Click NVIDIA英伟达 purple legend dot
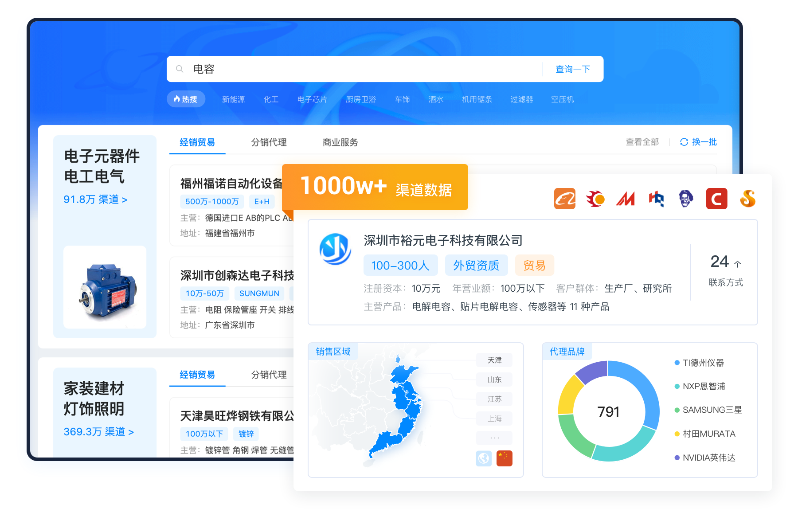 [x=677, y=458]
